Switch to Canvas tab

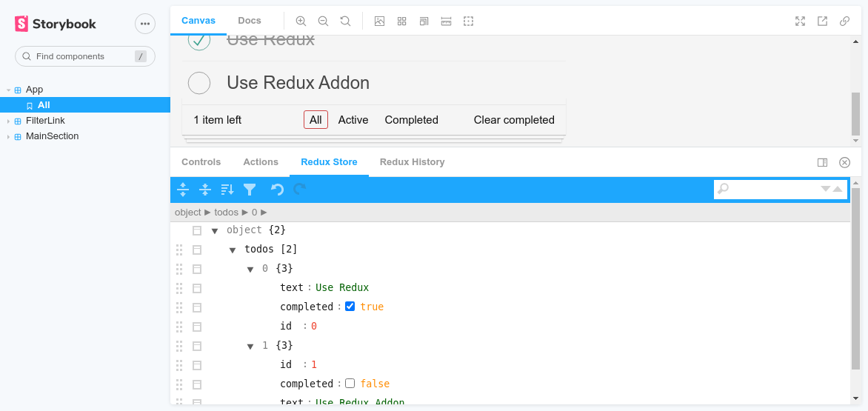198,21
